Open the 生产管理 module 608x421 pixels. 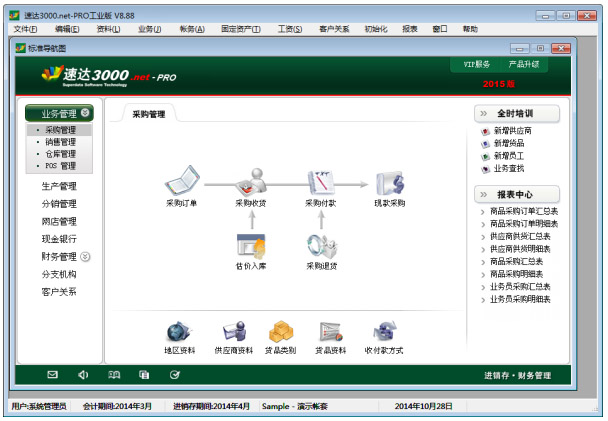click(x=59, y=186)
